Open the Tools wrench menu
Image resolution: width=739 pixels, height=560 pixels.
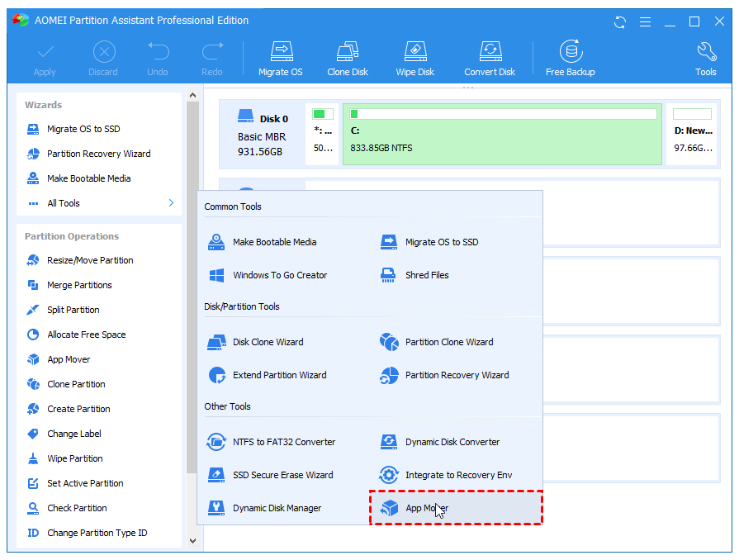706,59
